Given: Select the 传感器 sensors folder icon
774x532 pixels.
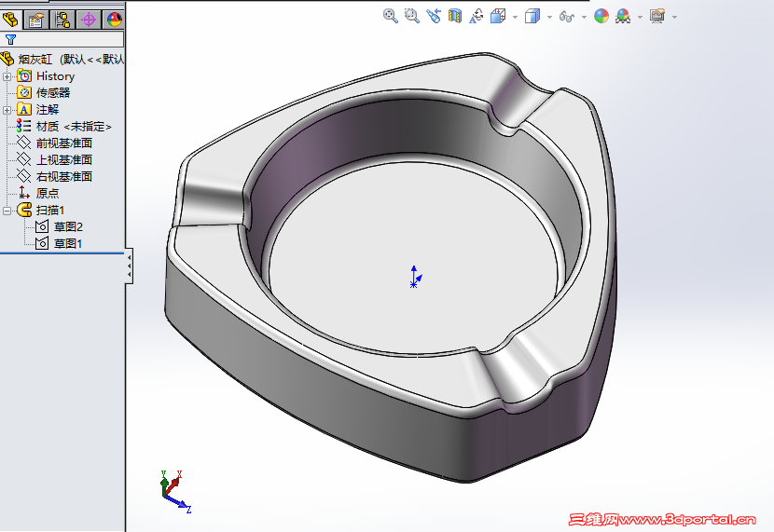Looking at the screenshot, I should tap(24, 92).
